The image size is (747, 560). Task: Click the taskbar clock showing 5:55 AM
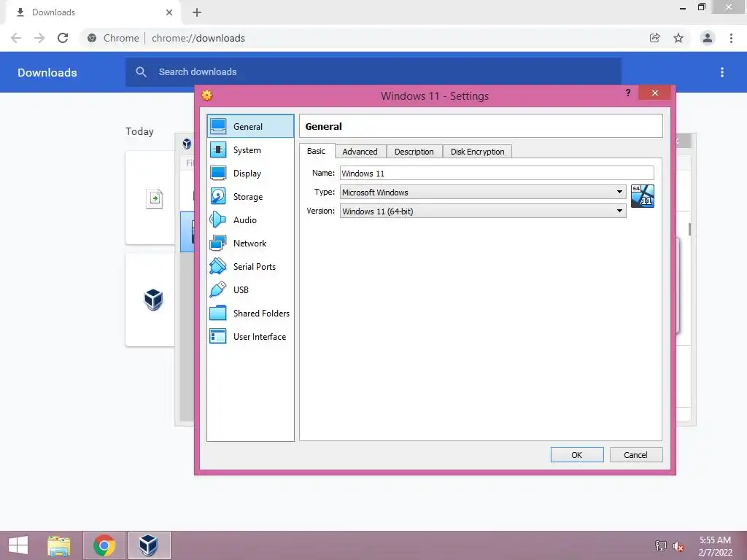click(715, 545)
